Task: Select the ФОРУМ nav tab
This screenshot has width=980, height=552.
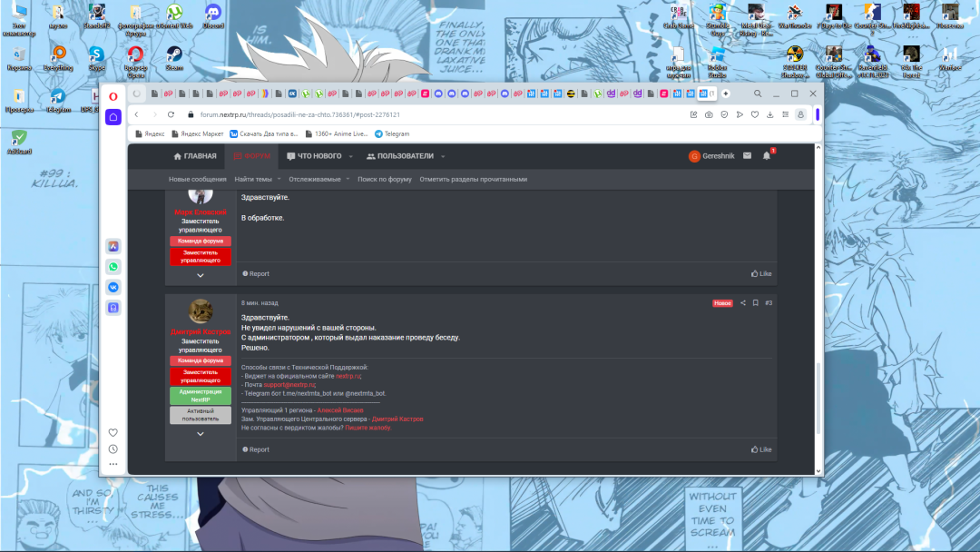Action: coord(252,156)
